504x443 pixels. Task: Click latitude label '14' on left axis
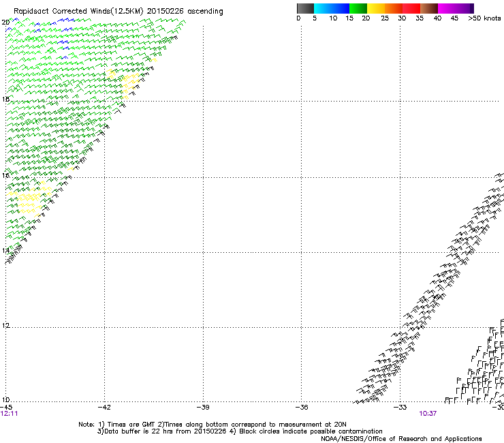(5, 250)
